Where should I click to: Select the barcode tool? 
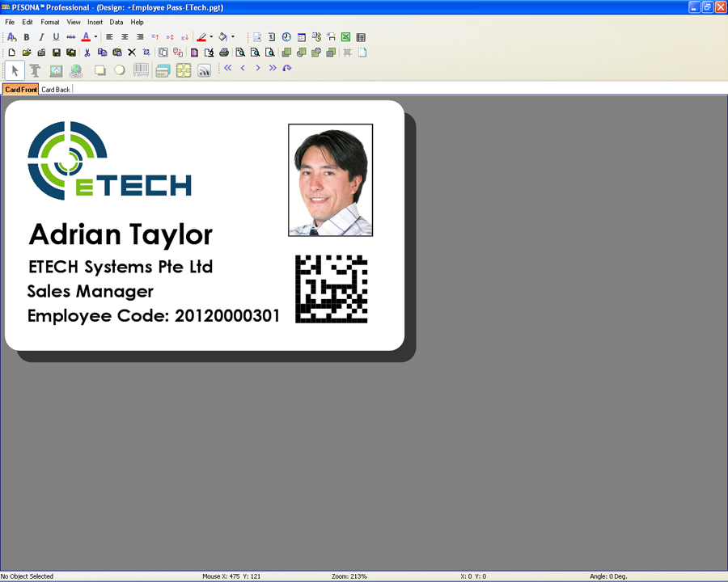141,71
